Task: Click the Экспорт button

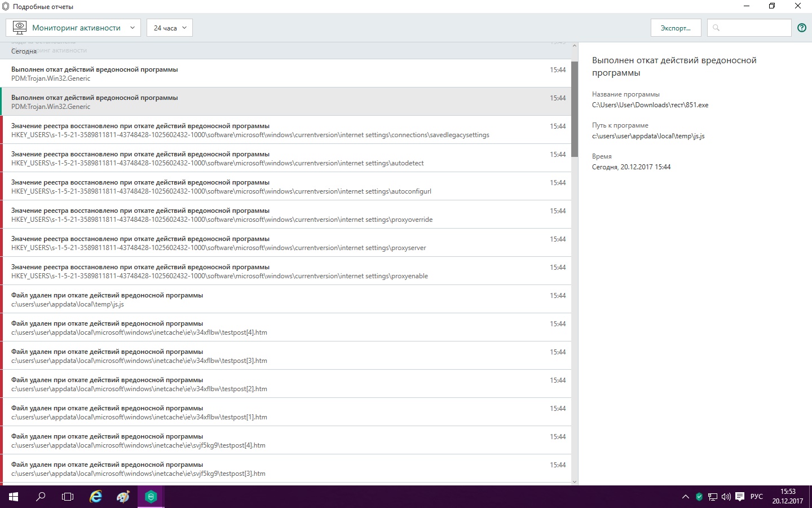Action: tap(676, 28)
